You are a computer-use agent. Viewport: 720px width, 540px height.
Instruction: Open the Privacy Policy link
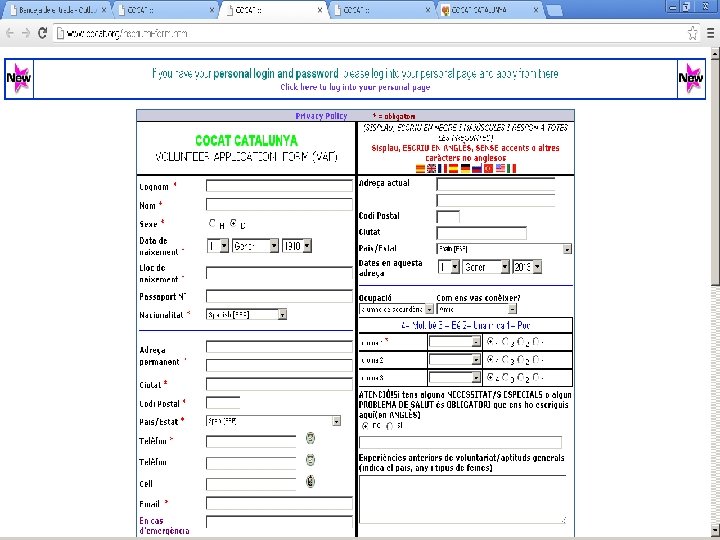tap(321, 116)
